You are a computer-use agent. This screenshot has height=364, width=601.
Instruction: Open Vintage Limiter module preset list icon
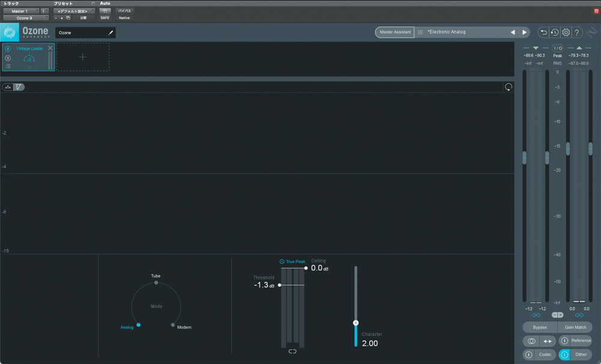[x=8, y=66]
